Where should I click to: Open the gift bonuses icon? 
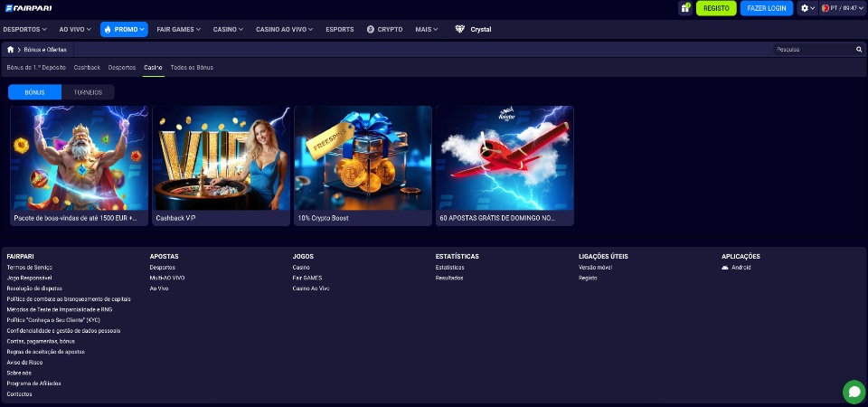point(685,8)
